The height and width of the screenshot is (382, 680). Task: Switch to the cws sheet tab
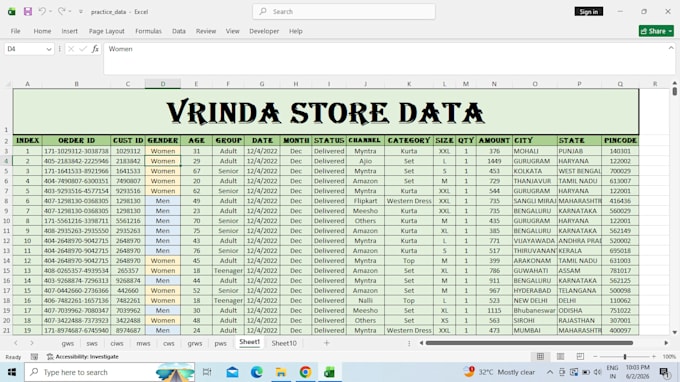169,343
